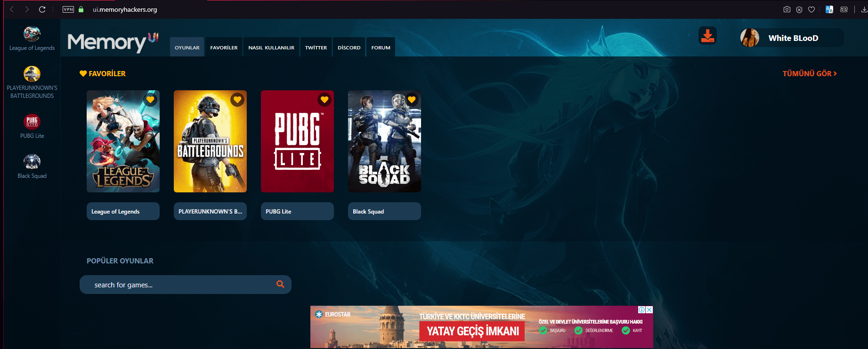Click the "FAVORİLER" section heading
This screenshot has width=868, height=349.
pyautogui.click(x=103, y=73)
